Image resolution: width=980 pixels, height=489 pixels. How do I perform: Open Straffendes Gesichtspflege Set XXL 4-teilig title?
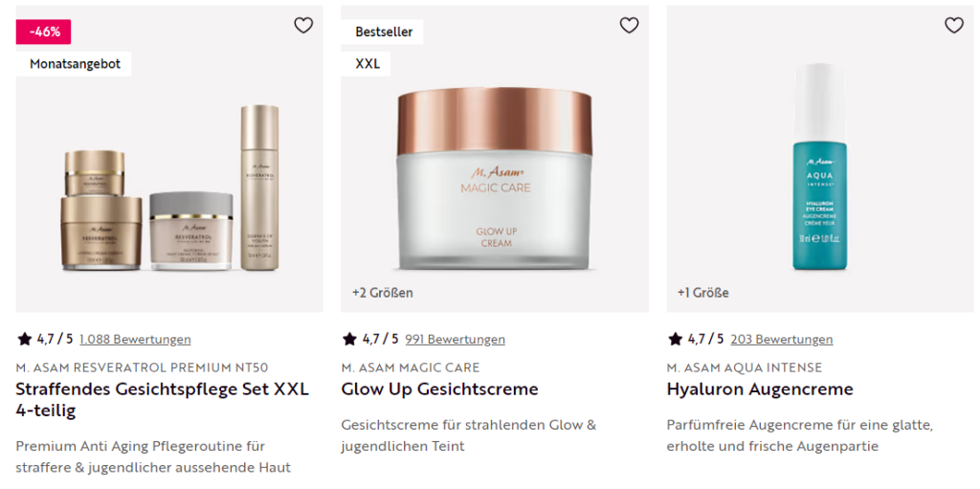[163, 400]
